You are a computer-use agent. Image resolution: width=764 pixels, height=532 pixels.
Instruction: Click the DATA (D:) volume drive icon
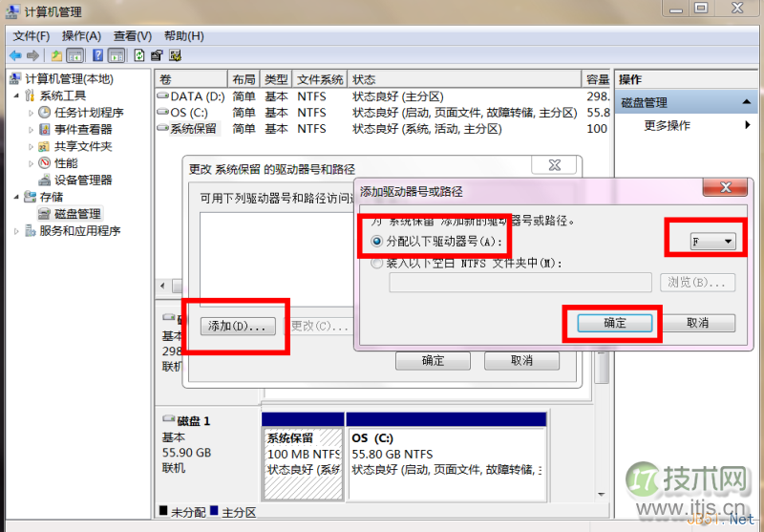point(162,96)
